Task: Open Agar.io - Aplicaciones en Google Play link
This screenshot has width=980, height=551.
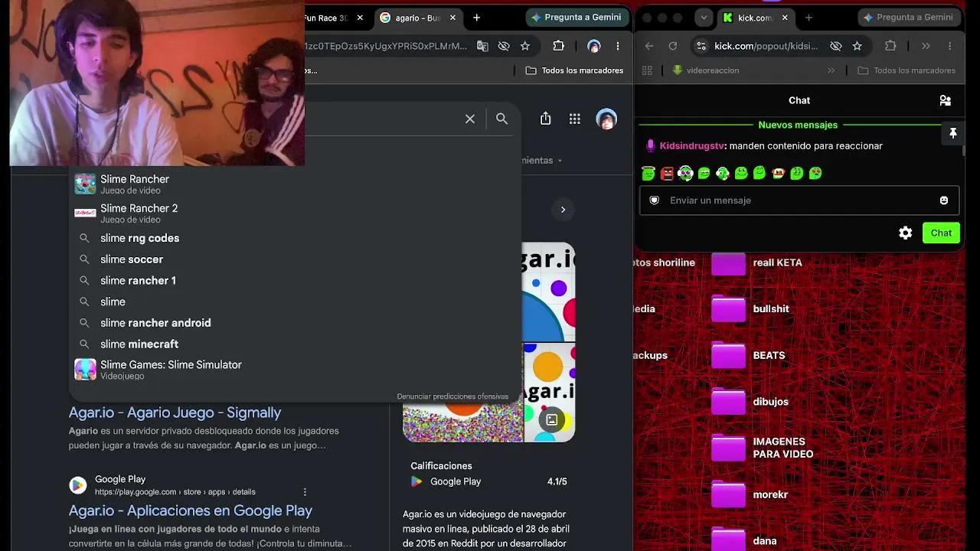Action: (191, 510)
